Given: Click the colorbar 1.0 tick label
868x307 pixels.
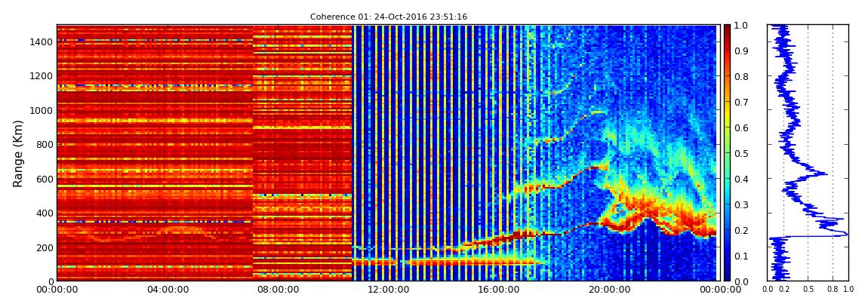Looking at the screenshot, I should click(740, 26).
